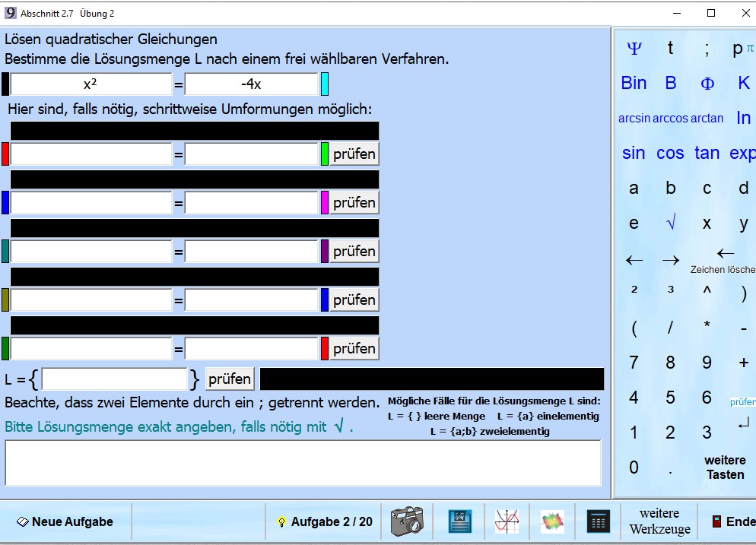Insert the caret power symbol

click(x=707, y=290)
